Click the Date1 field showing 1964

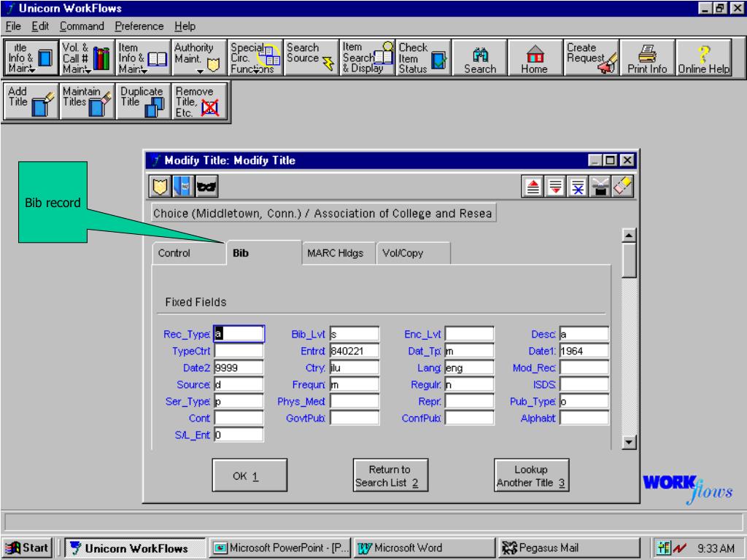[x=584, y=351]
